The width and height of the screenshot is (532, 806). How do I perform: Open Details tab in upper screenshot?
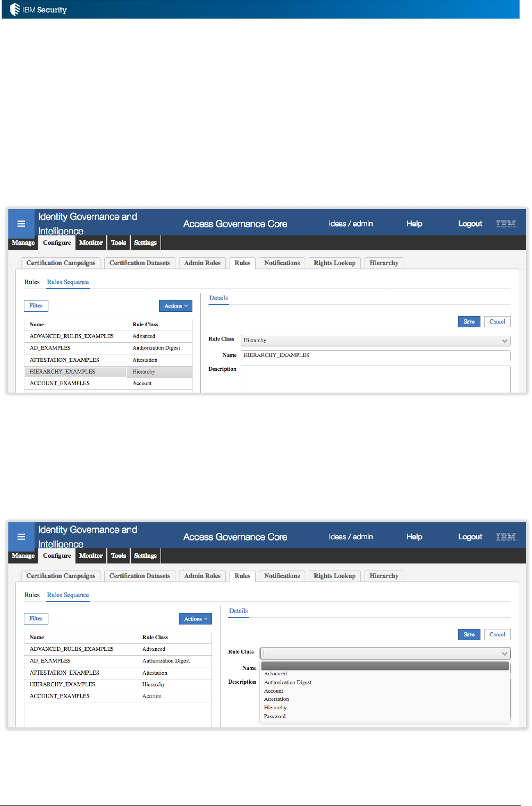point(218,298)
